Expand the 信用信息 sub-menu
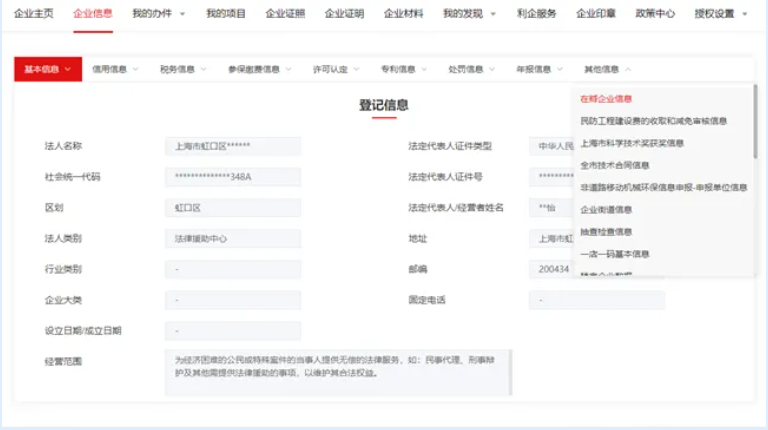This screenshot has width=768, height=430. tap(115, 69)
